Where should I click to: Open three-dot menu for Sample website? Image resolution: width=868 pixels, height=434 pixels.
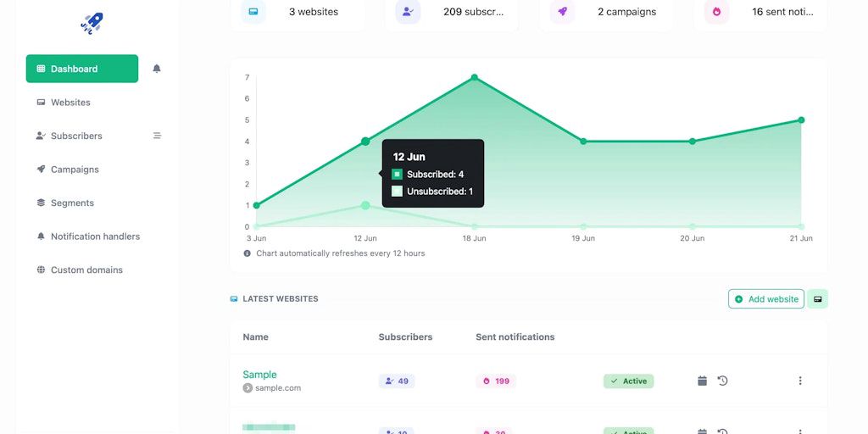click(800, 381)
